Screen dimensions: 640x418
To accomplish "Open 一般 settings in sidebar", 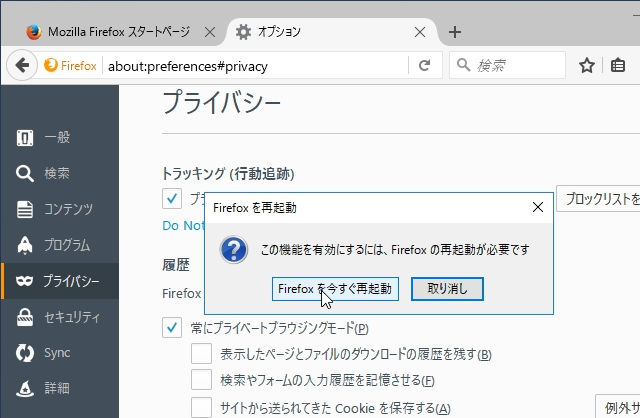I will tap(60, 138).
